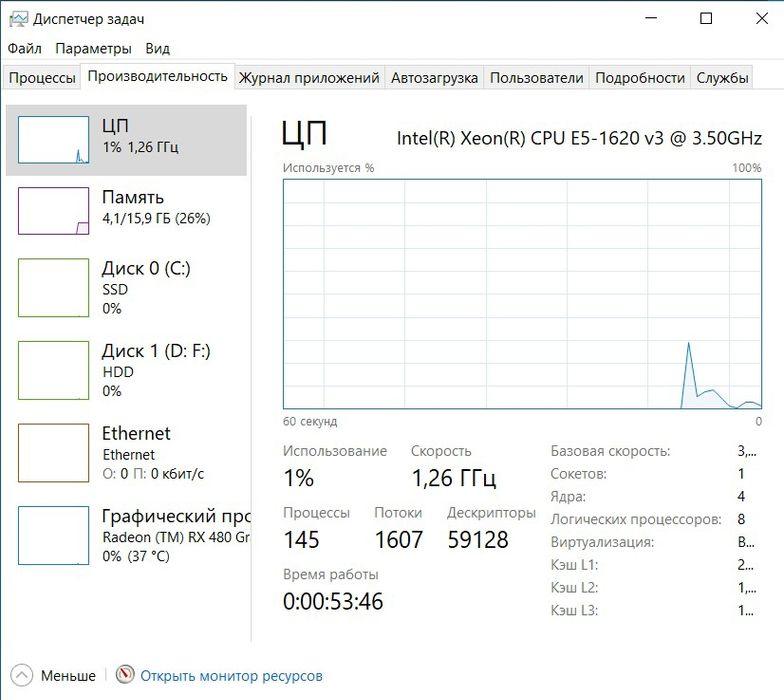The width and height of the screenshot is (784, 700).
Task: Select the ЦП mini graph thumbnail
Action: click(x=54, y=140)
